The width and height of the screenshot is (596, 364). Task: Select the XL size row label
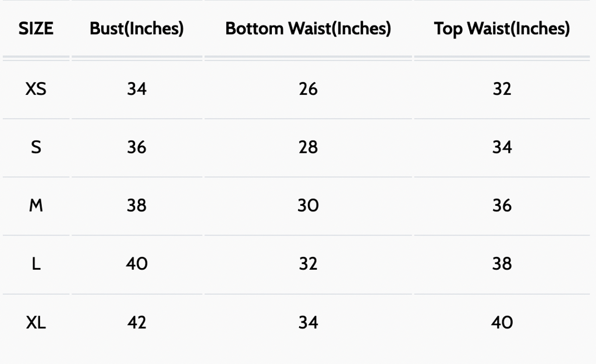coord(36,322)
